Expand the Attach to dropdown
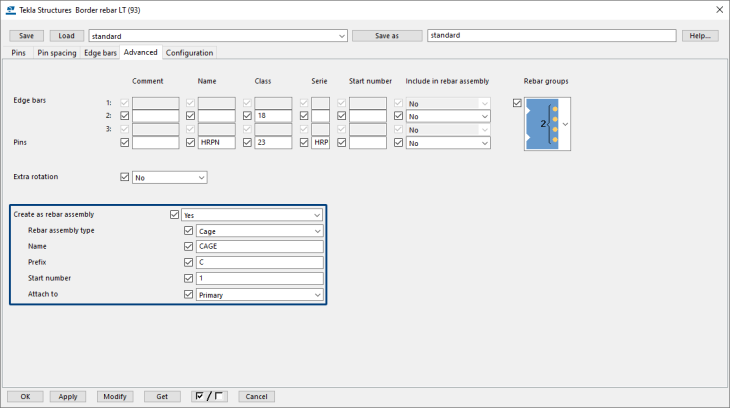The height and width of the screenshot is (408, 730). tap(259, 295)
